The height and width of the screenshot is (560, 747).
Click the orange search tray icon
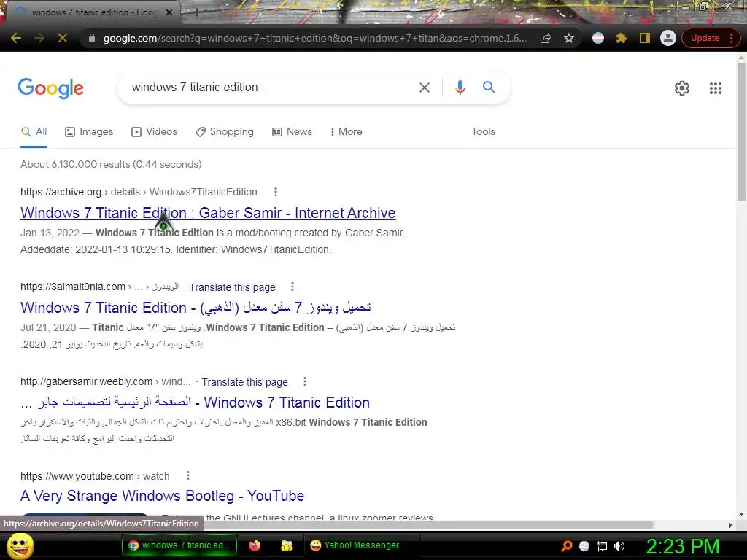566,546
